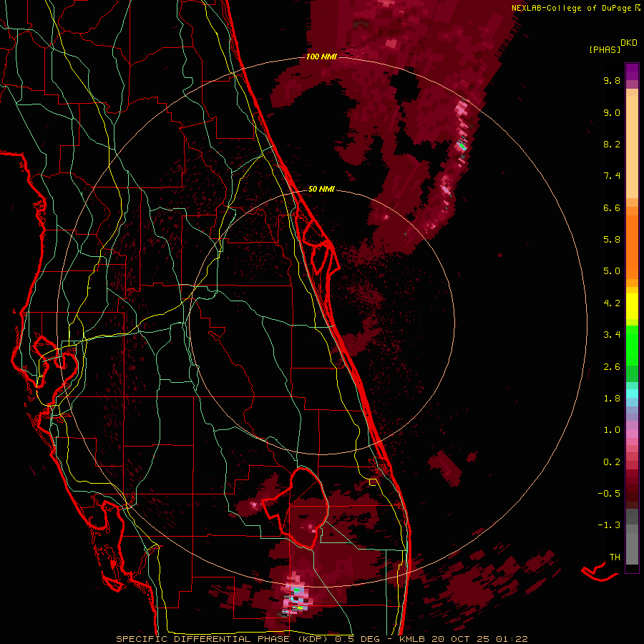The width and height of the screenshot is (644, 644).
Task: Pick the orange segment of the color bar
Action: (x=632, y=247)
